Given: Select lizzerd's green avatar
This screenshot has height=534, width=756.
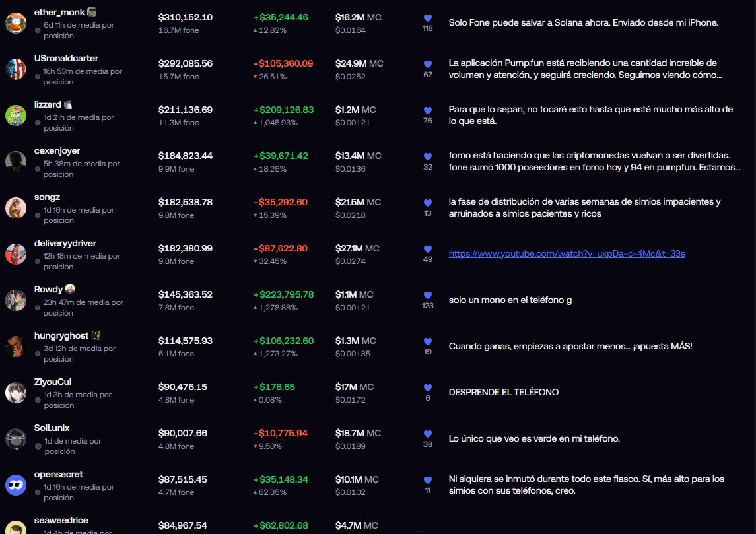Looking at the screenshot, I should (16, 116).
